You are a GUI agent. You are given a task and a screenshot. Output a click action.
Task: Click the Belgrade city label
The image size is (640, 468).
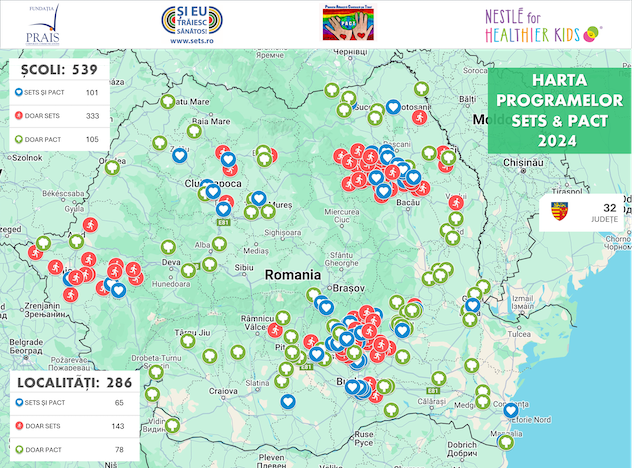coord(26,346)
